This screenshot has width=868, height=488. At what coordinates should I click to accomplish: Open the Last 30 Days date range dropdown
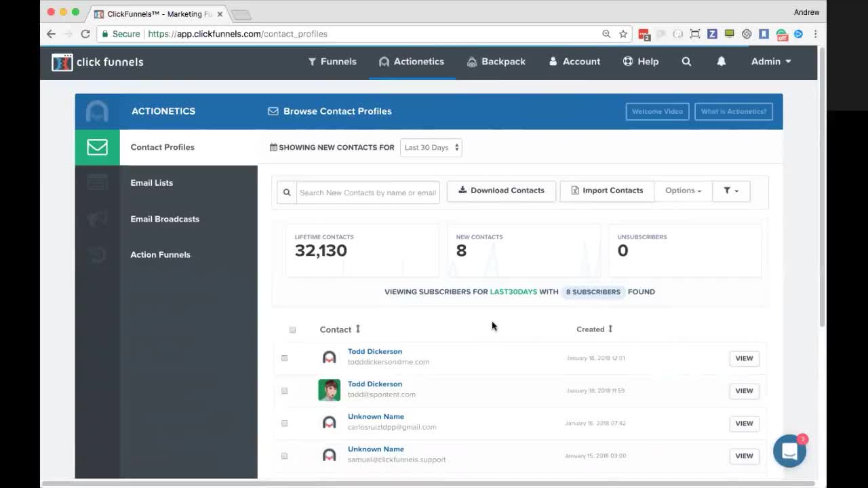tap(431, 147)
